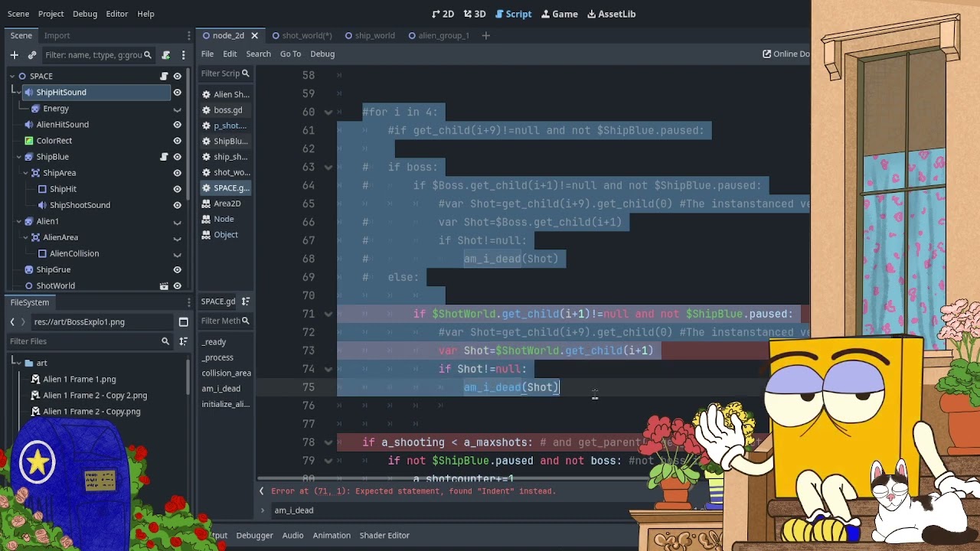Open FileSystem dock kebab menu
The width and height of the screenshot is (980, 551).
pyautogui.click(x=189, y=302)
